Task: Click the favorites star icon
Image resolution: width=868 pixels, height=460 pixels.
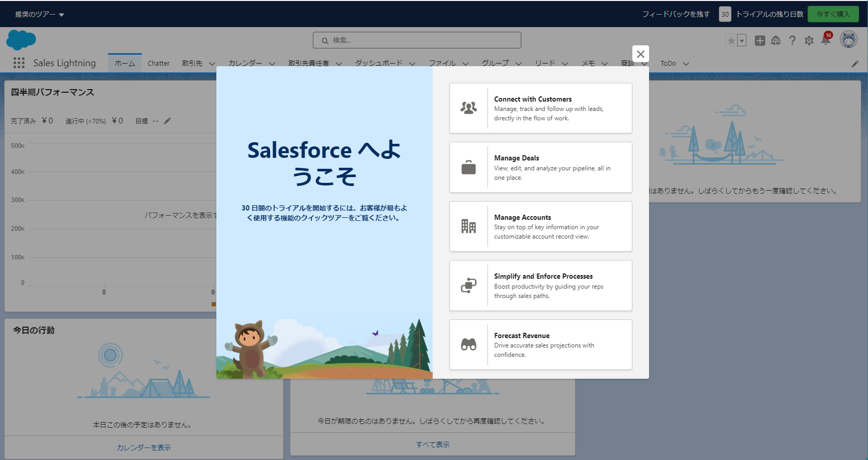Action: coord(731,41)
